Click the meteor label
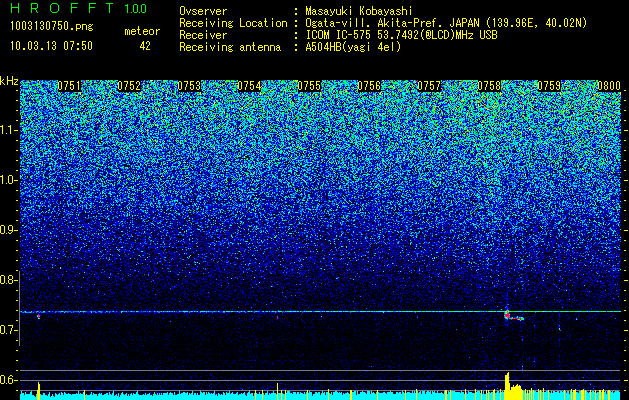Image resolution: width=629 pixels, height=400 pixels. click(142, 31)
